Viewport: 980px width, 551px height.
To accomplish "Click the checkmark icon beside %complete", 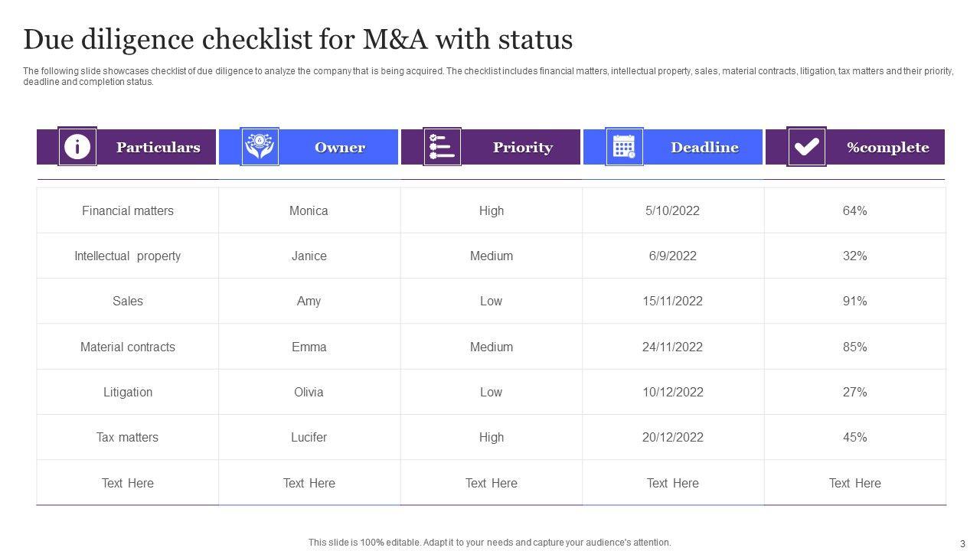I will tap(806, 146).
